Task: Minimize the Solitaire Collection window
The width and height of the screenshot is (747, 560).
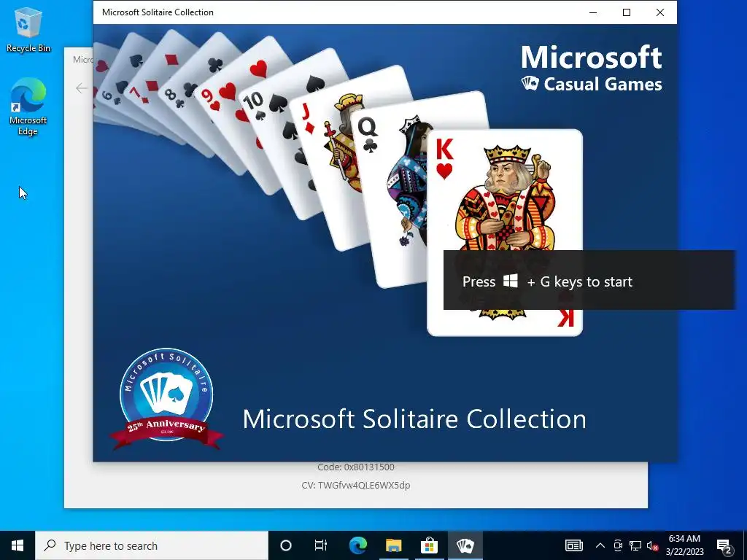Action: [x=593, y=12]
